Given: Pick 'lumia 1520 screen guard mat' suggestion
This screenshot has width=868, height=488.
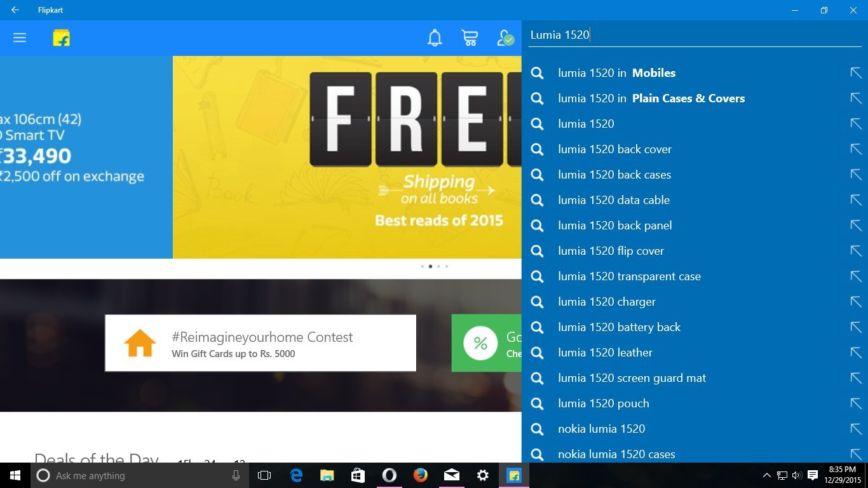Looking at the screenshot, I should tap(695, 378).
